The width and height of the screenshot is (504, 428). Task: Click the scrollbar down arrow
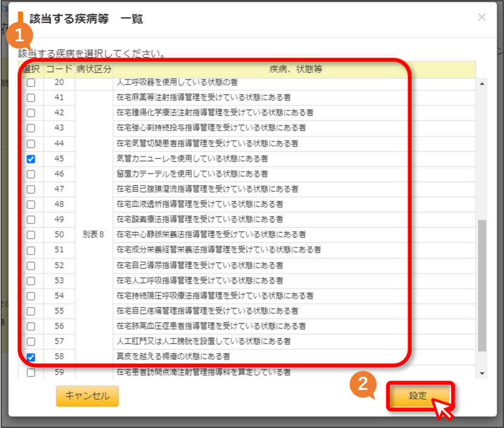tap(482, 373)
